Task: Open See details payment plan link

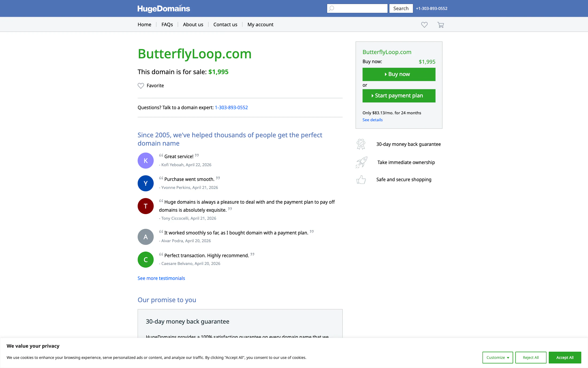Action: pos(372,120)
